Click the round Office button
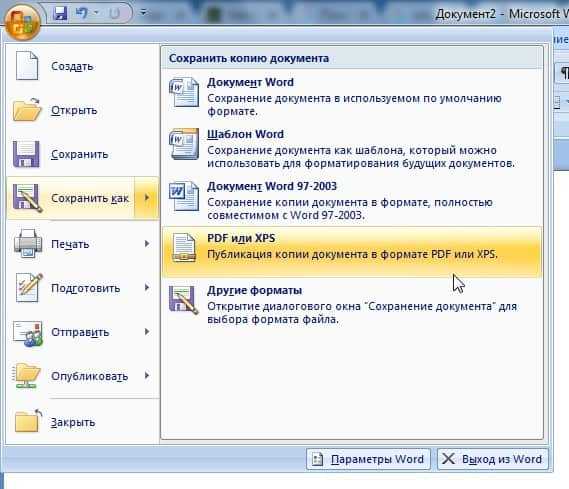569x489 pixels. pyautogui.click(x=22, y=22)
